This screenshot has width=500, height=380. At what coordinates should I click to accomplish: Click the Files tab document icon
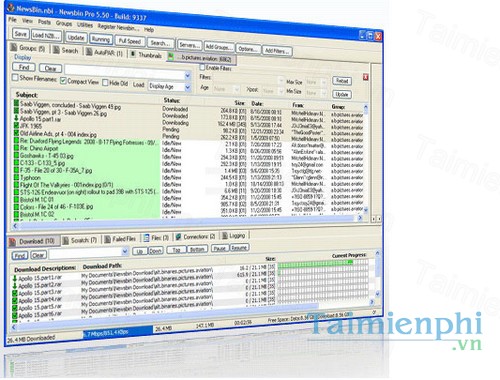pyautogui.click(x=146, y=238)
